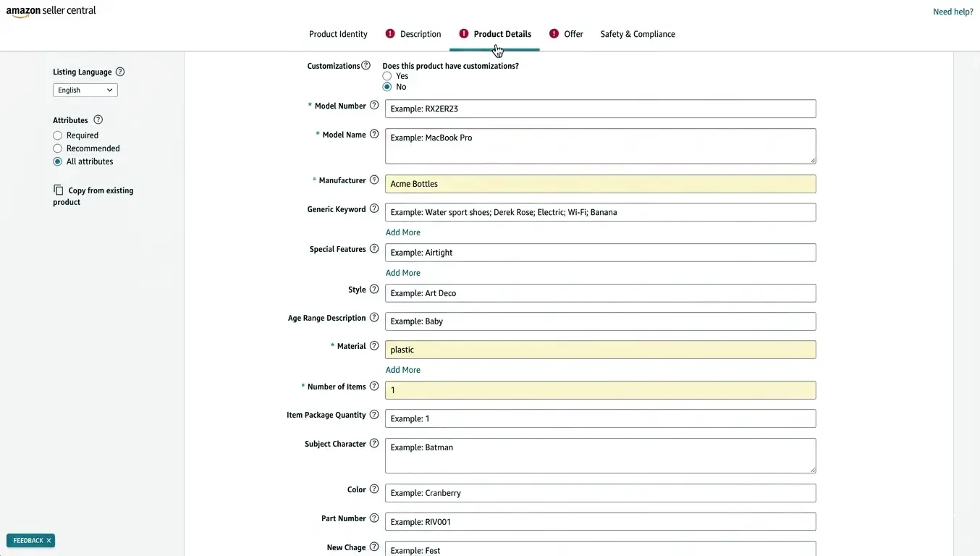
Task: Click the Model Number help icon
Action: 375,104
